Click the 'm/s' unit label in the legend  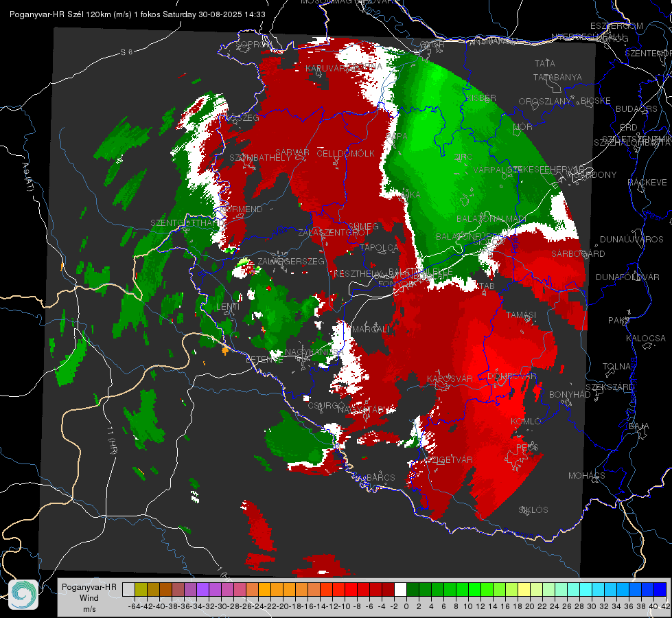89,608
